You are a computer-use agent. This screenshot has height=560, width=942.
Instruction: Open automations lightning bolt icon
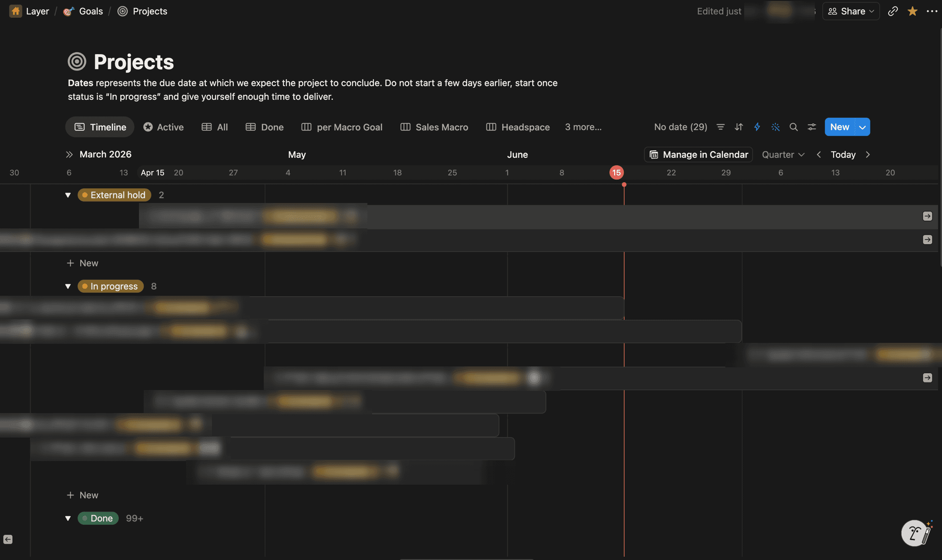pos(757,127)
